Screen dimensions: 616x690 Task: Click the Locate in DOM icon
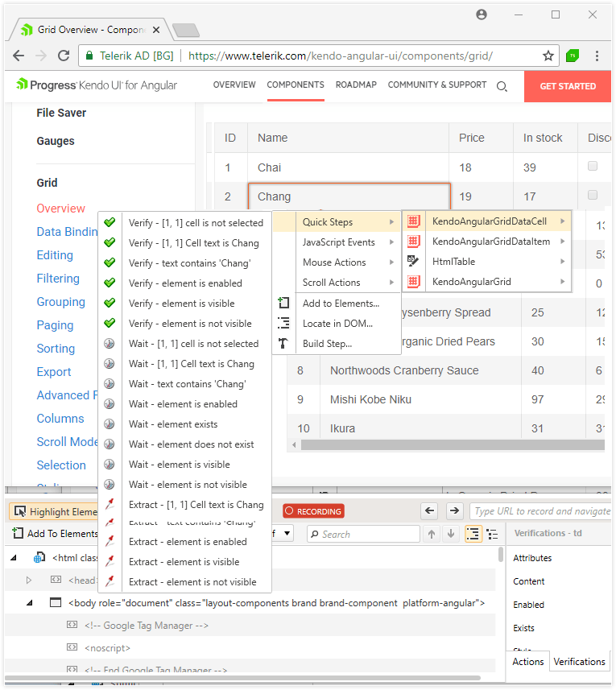283,324
